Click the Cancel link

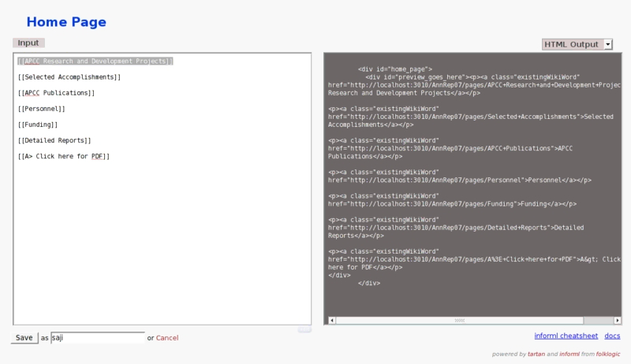[x=167, y=338]
